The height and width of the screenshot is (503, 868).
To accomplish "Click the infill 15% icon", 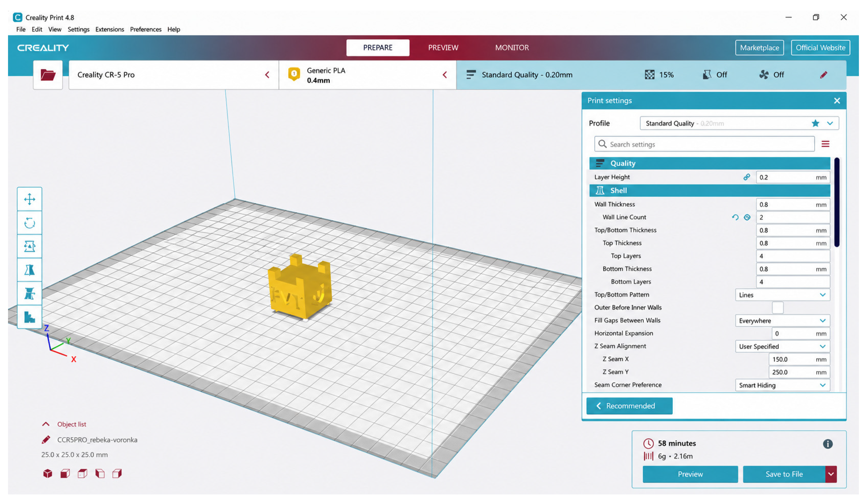I will 649,75.
